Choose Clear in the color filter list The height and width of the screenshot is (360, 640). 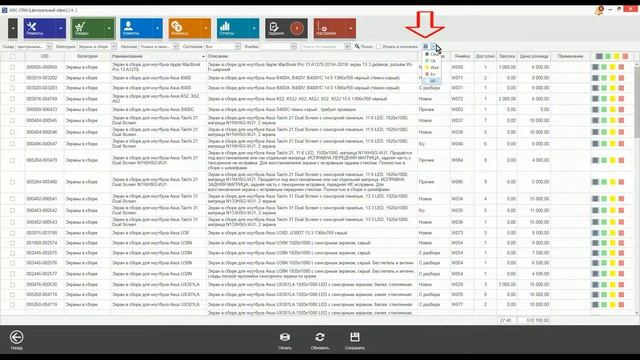click(x=432, y=54)
